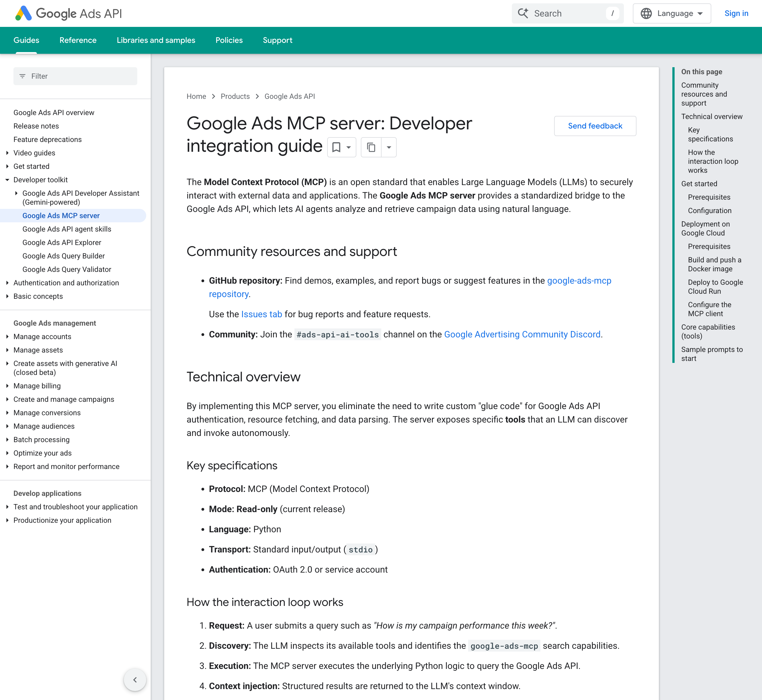Open Feature deprecations in sidebar
Screen dimensions: 762x700
click(47, 139)
